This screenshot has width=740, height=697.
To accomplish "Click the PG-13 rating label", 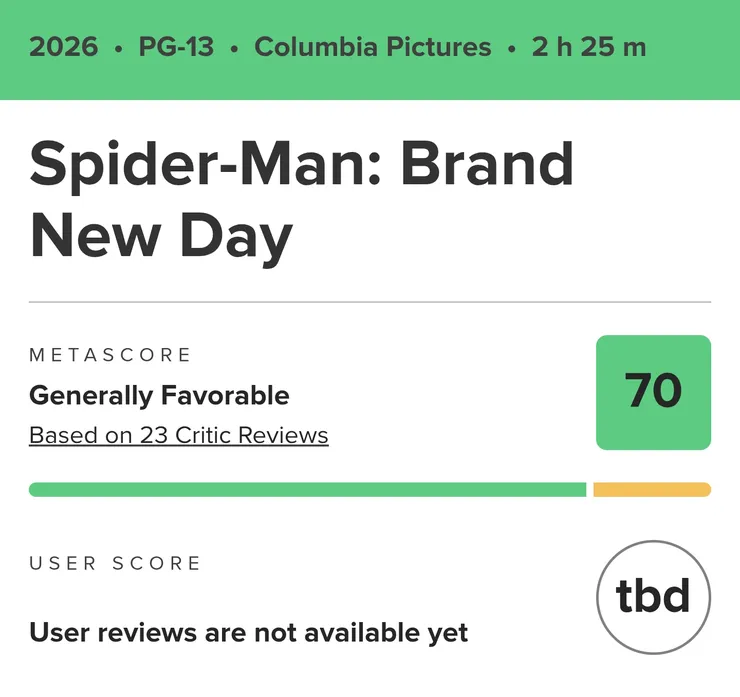I will pyautogui.click(x=176, y=47).
